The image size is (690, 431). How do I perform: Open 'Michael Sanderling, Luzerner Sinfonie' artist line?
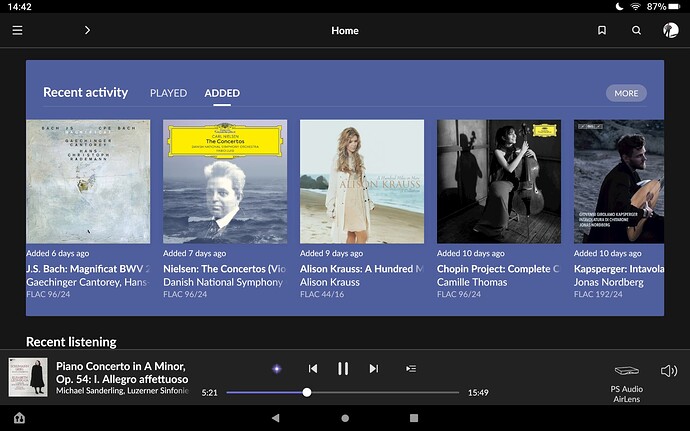[x=122, y=391]
